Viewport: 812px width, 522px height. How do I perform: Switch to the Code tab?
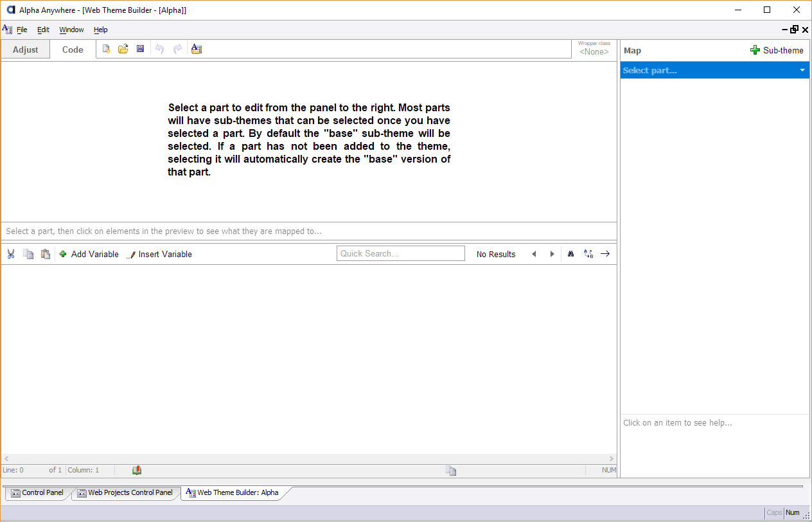(x=73, y=50)
